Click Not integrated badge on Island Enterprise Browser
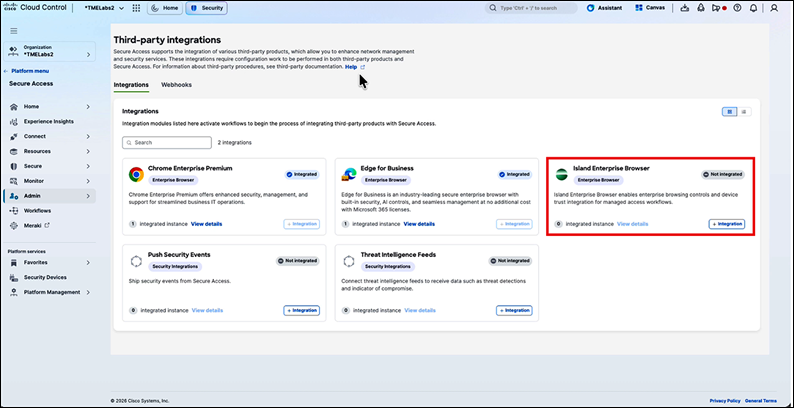 (x=723, y=174)
